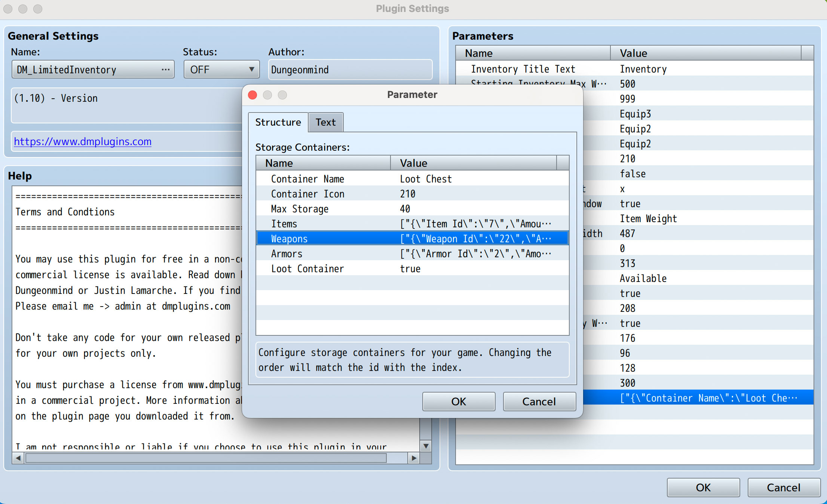
Task: Select parameter value 487
Action: pyautogui.click(x=627, y=233)
